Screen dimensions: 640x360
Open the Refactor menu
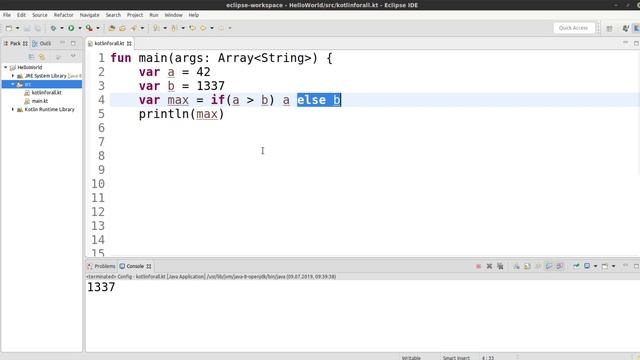tap(64, 15)
